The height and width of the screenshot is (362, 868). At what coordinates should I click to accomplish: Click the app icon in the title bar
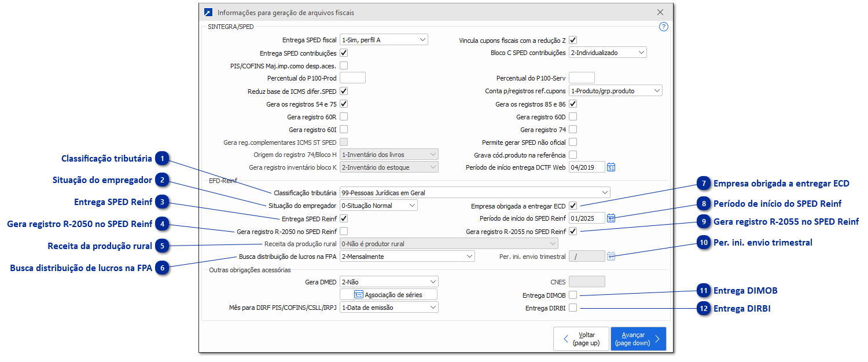(x=208, y=12)
